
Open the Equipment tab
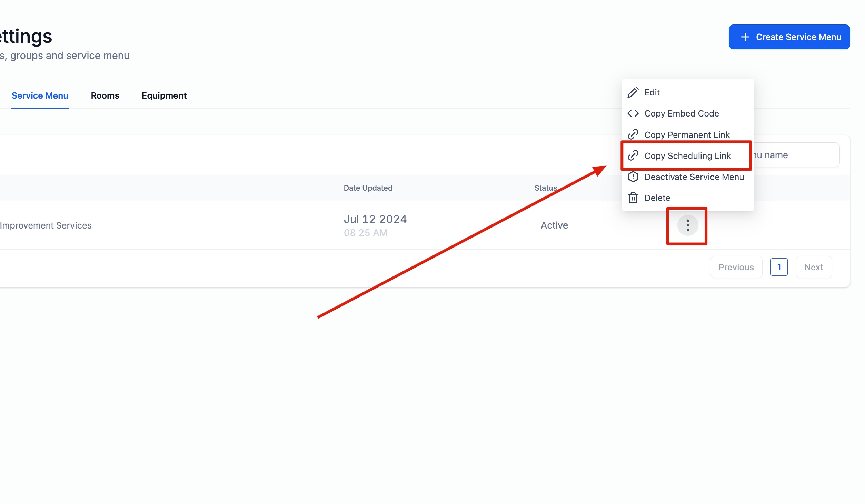coord(164,95)
